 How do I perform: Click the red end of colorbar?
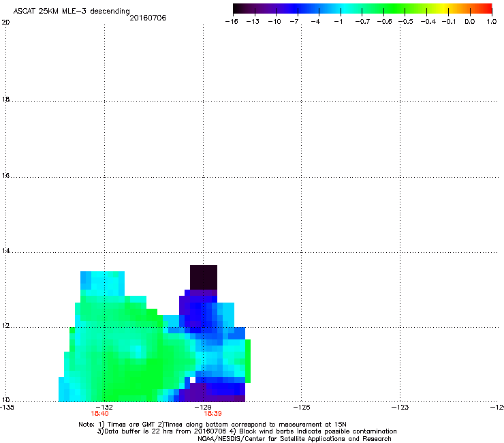488,9
